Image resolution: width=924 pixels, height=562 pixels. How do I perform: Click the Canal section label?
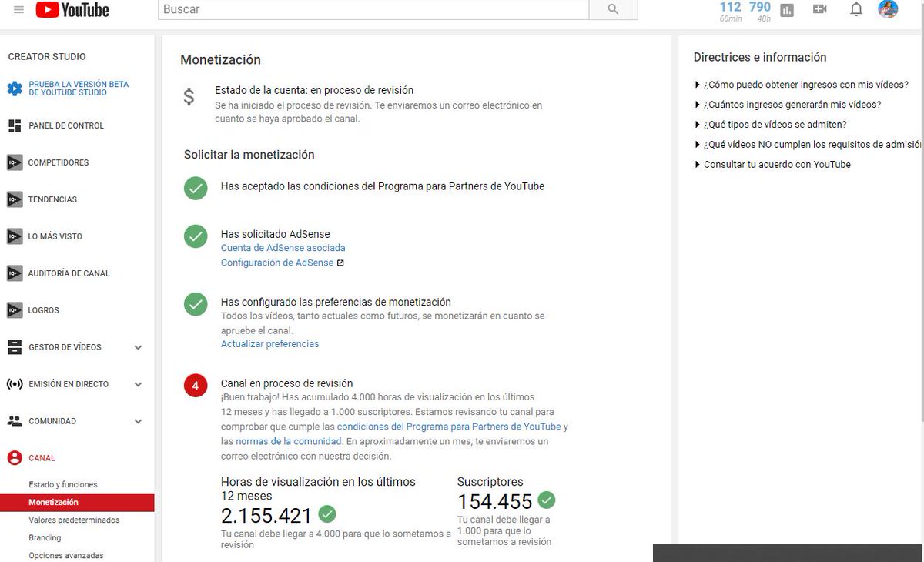tap(42, 458)
